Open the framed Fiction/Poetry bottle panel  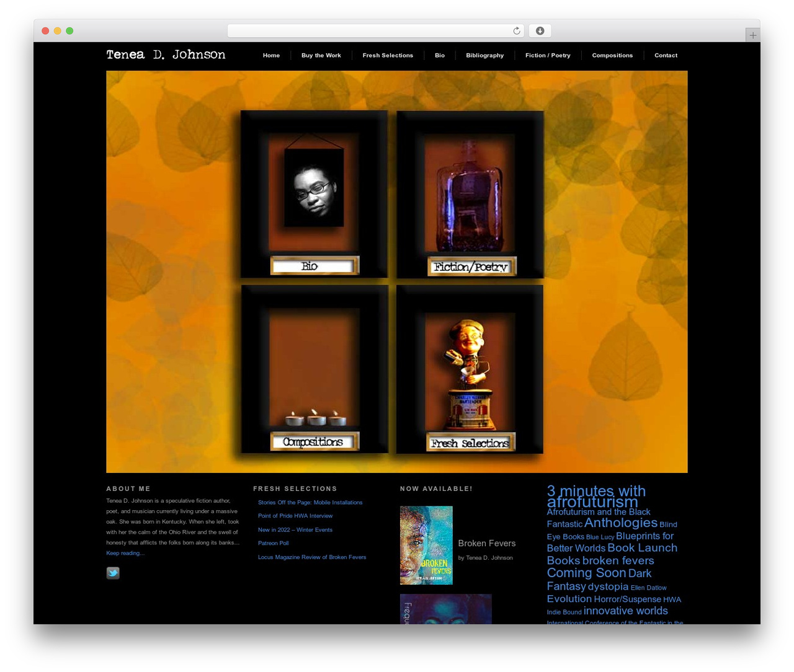tap(470, 194)
